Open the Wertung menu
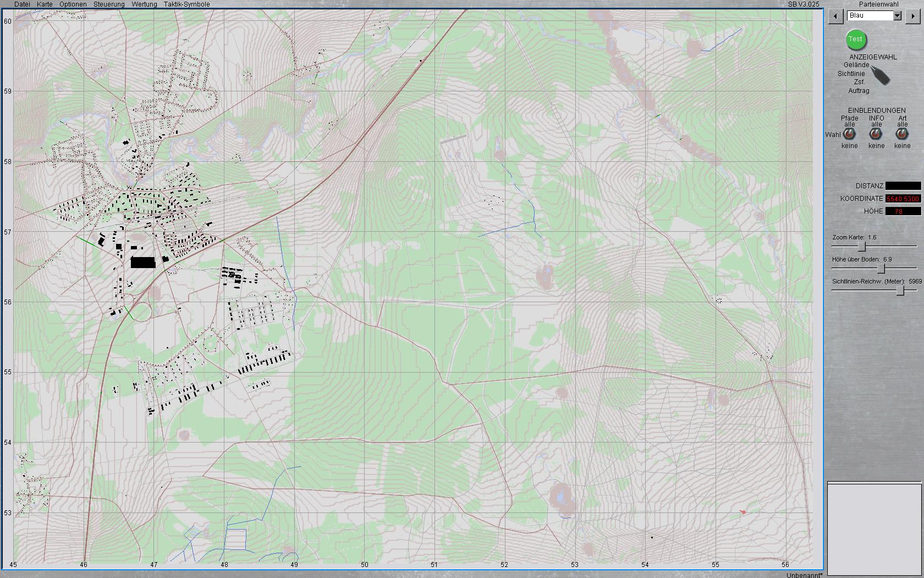The width and height of the screenshot is (924, 578). point(144,4)
